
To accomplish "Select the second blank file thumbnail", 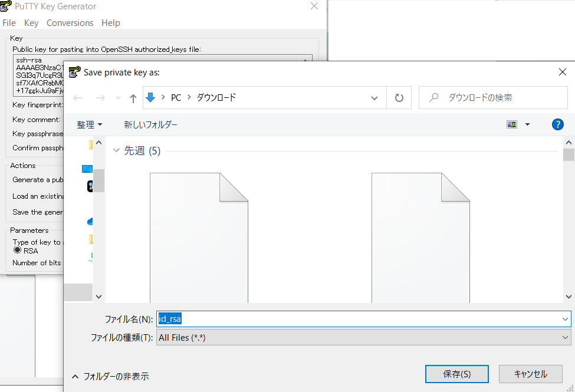I will (420, 238).
